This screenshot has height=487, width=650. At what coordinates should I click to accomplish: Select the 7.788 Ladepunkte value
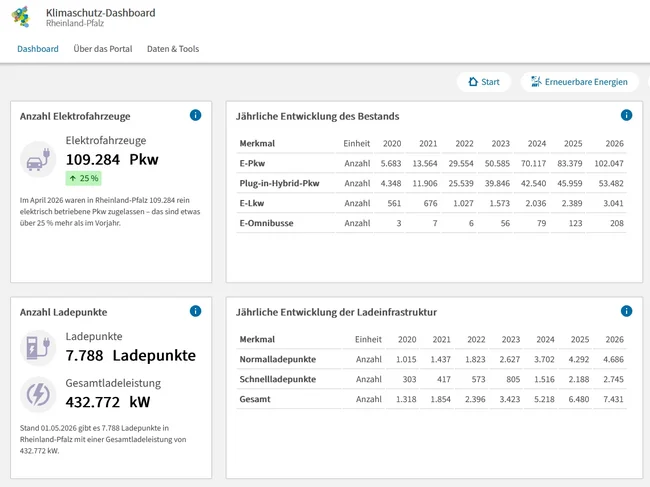(x=131, y=356)
